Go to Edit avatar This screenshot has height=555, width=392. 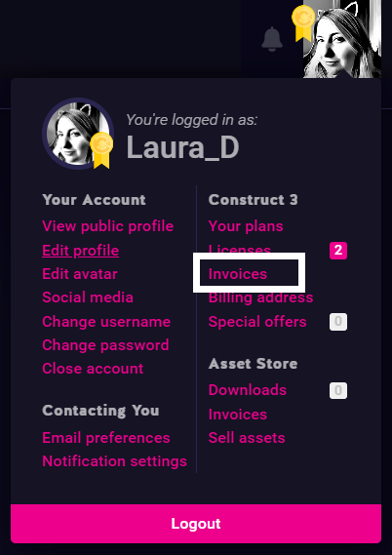click(x=80, y=274)
